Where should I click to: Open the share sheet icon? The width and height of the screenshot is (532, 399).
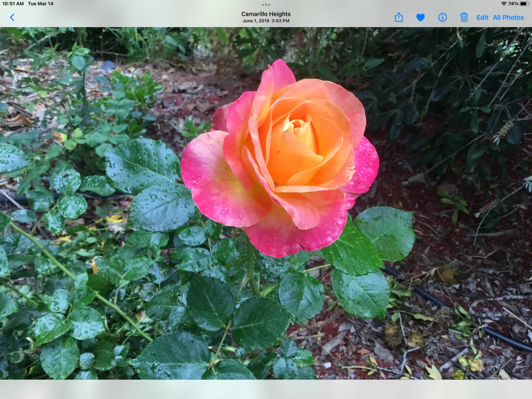click(399, 17)
